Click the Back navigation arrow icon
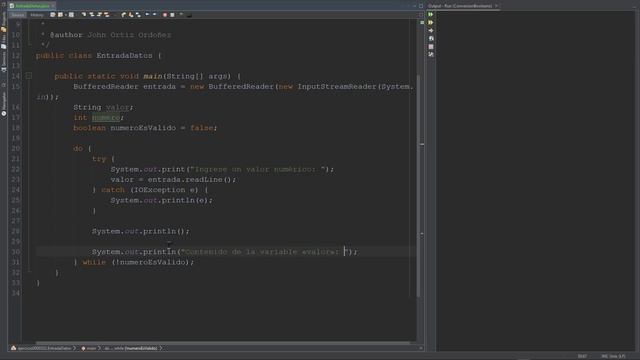This screenshot has width=640, height=360. (x=60, y=15)
